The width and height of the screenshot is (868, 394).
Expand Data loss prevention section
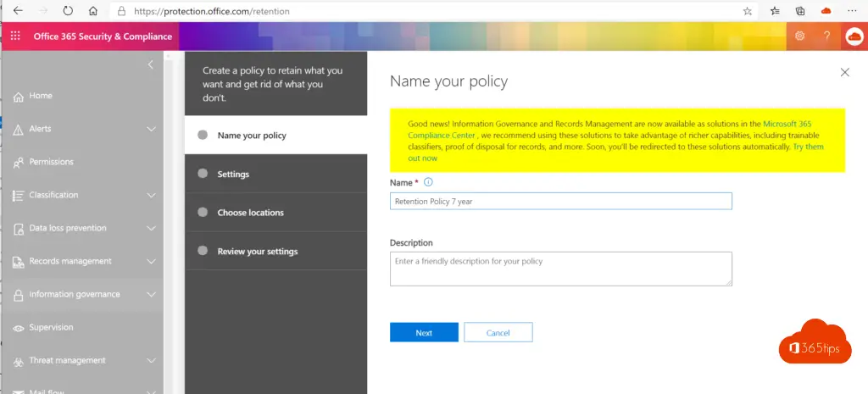tap(151, 228)
